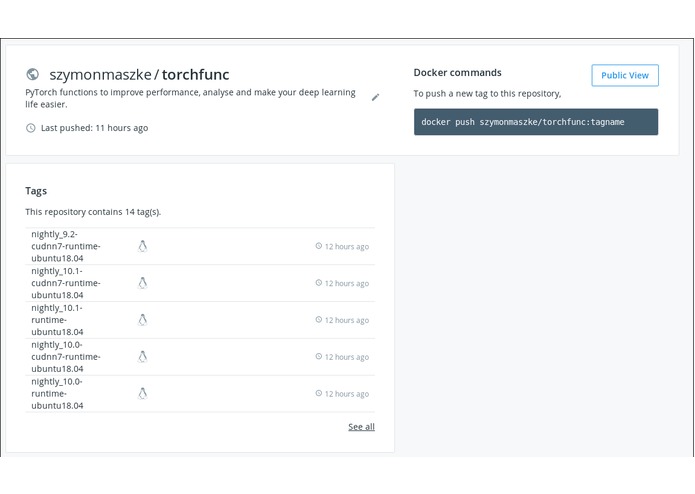Click 'To push a new tag' instruction text
The height and width of the screenshot is (494, 695).
coord(487,94)
